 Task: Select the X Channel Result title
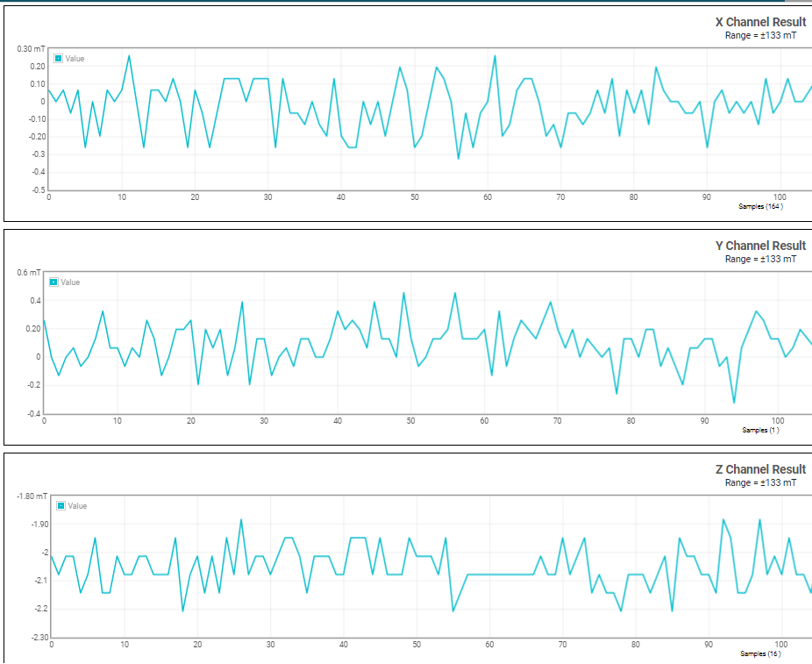click(761, 22)
